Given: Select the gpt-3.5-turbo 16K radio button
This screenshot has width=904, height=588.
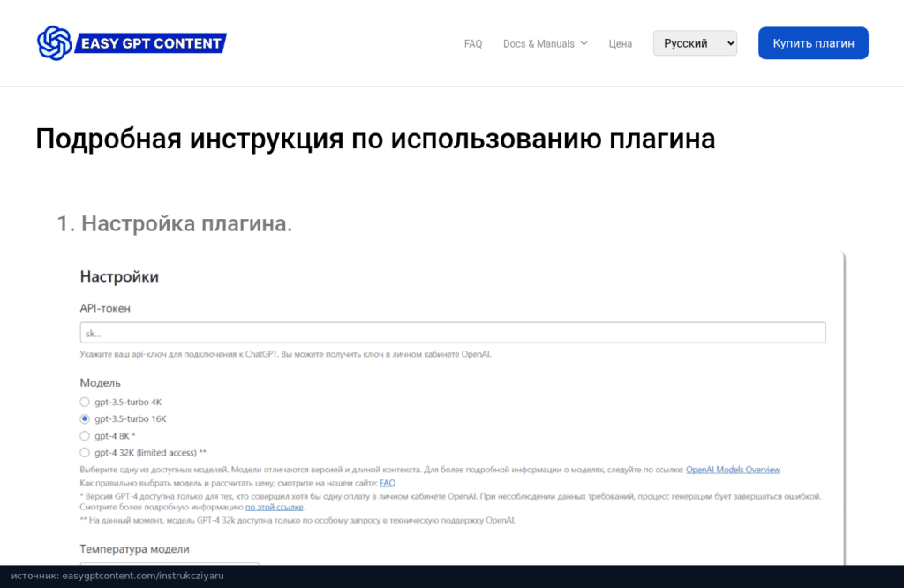Looking at the screenshot, I should click(85, 418).
